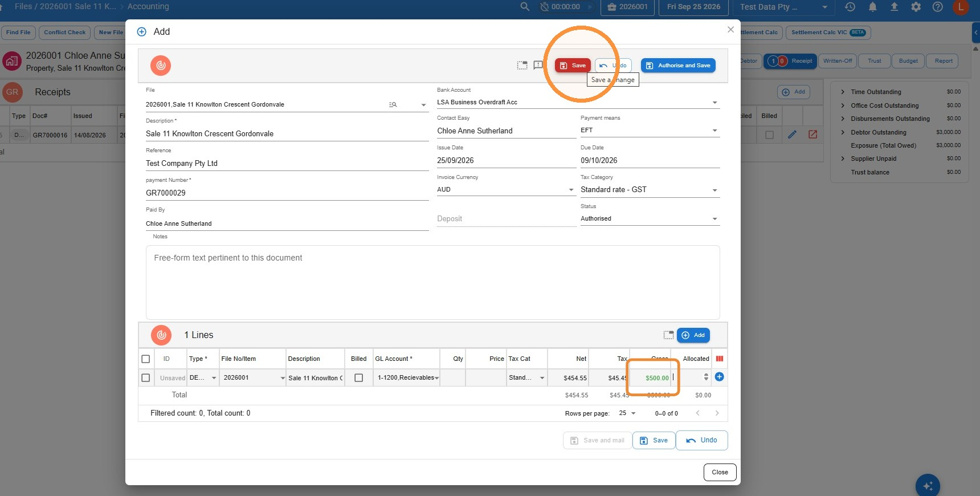Click the bottom Save button
Viewport: 980px width, 496px height.
click(x=654, y=440)
